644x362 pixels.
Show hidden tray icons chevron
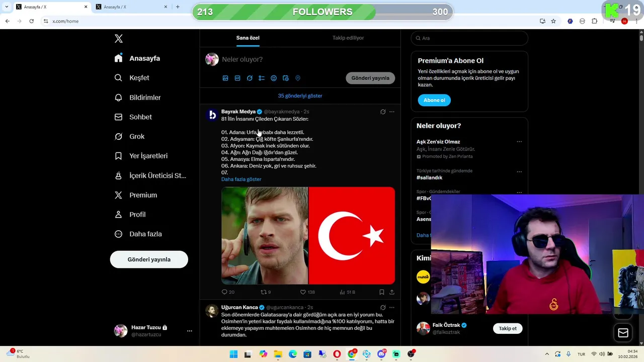[x=547, y=354]
